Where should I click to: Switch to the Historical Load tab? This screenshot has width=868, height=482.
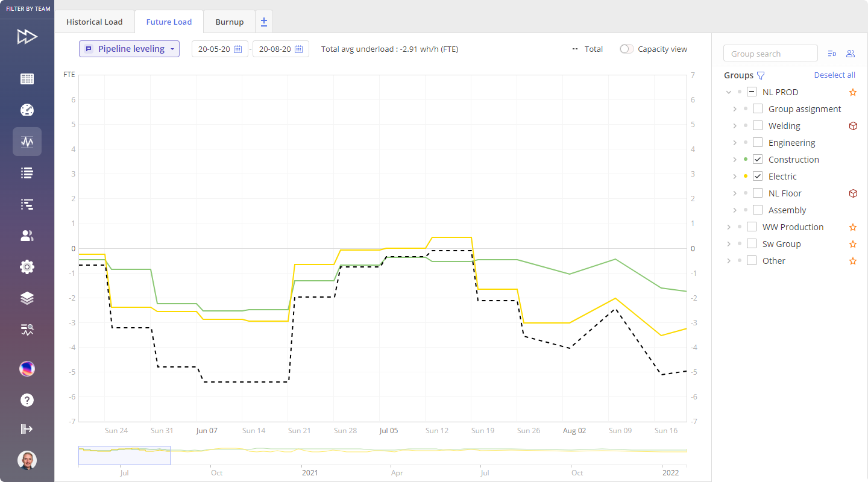click(x=94, y=22)
